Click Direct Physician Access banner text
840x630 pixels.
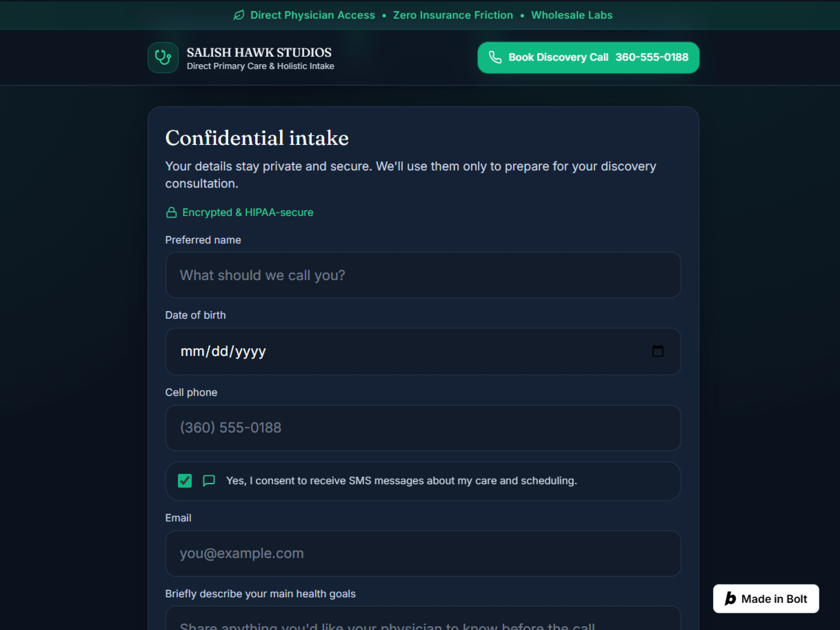[313, 15]
